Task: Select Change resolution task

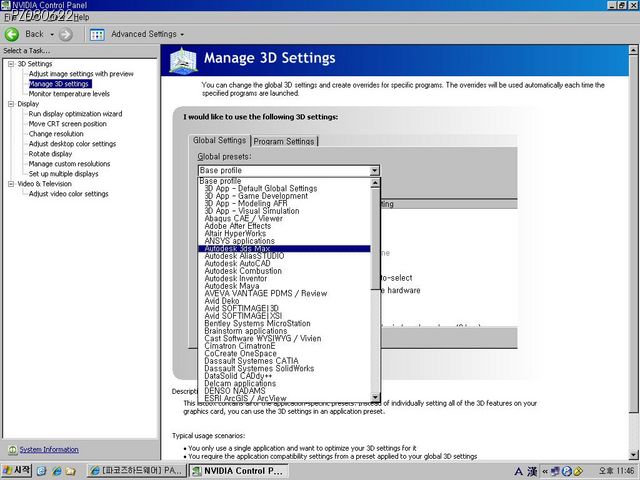Action: point(56,134)
